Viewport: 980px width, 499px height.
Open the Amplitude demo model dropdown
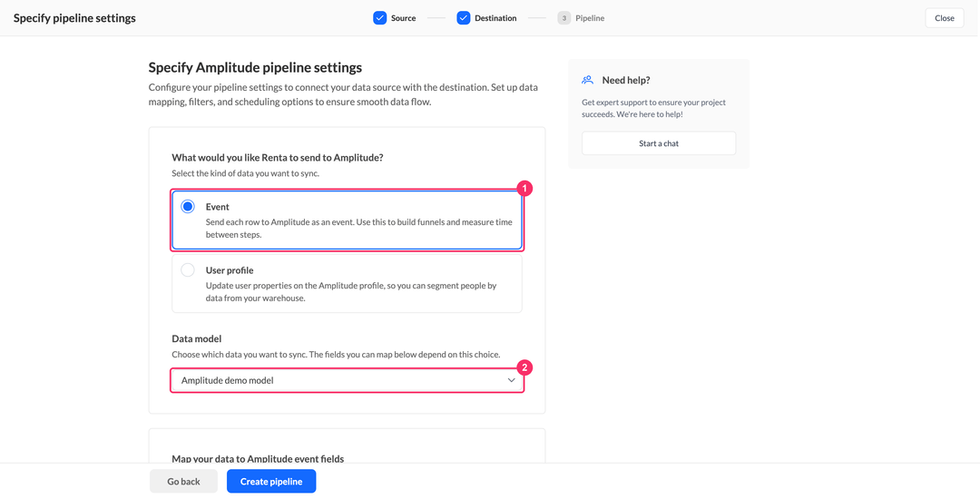(347, 380)
